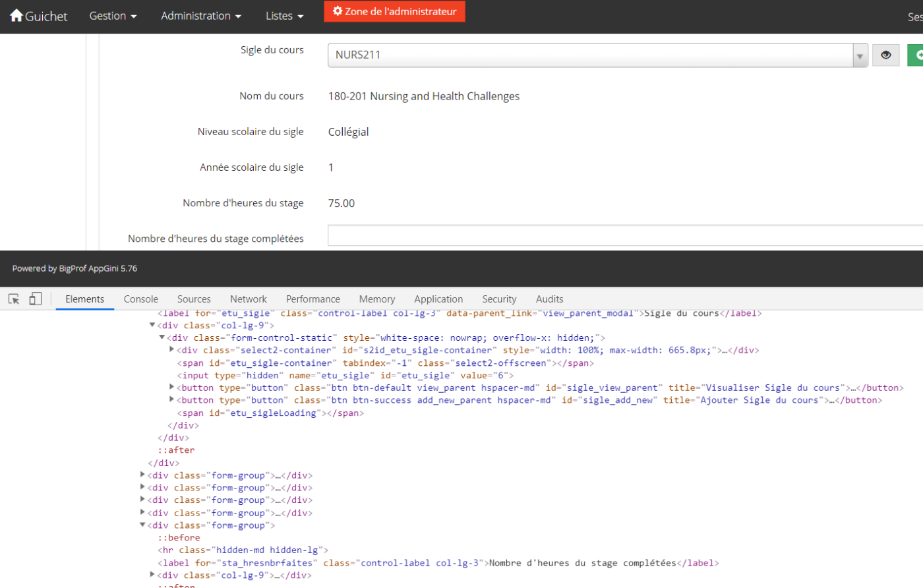
Task: Select the label for sta_hresnbrfaites line
Action: pos(438,563)
